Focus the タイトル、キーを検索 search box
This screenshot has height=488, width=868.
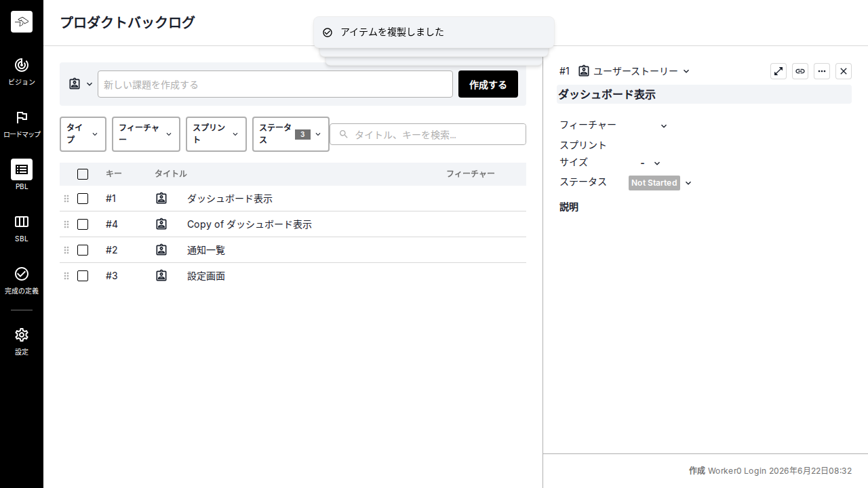click(428, 134)
